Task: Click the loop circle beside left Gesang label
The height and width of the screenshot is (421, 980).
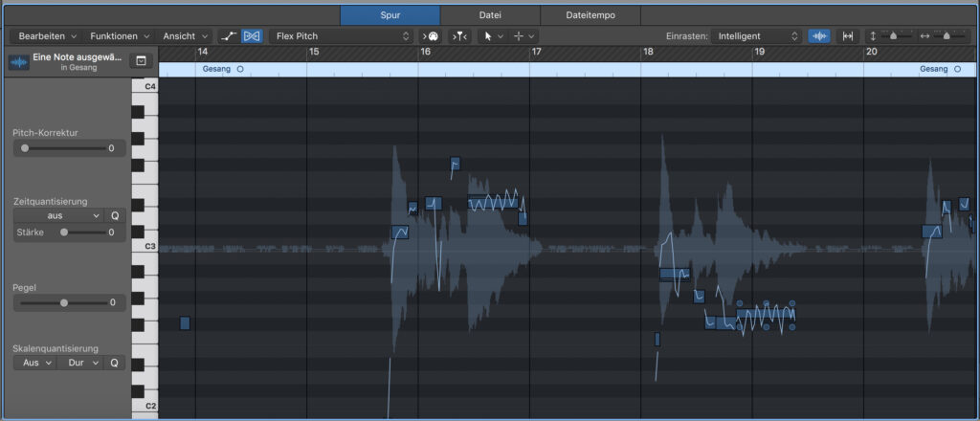Action: coord(240,69)
